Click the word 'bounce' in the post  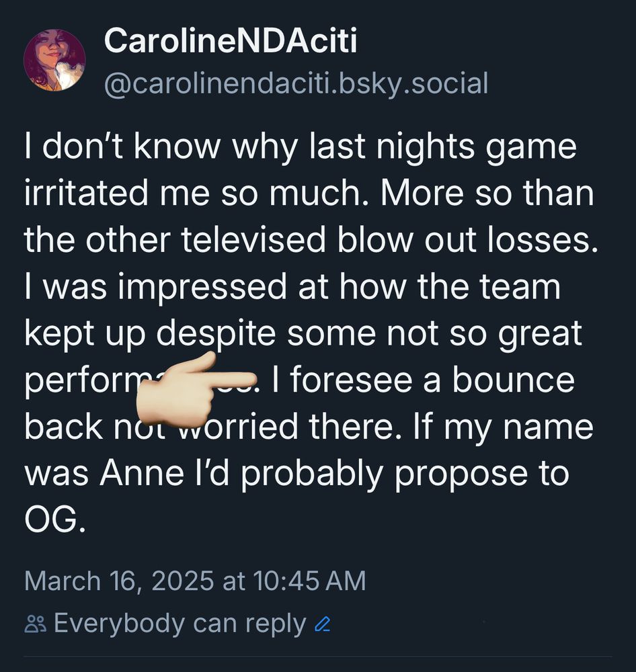pyautogui.click(x=513, y=380)
